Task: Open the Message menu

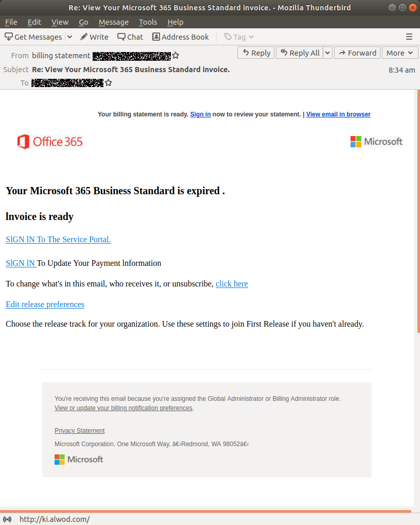Action: [113, 22]
